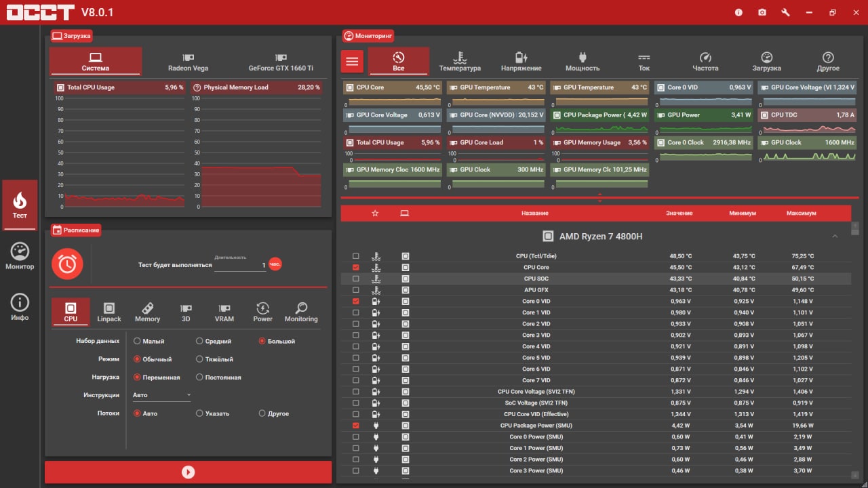
Task: Select Другое threads option
Action: [274, 413]
